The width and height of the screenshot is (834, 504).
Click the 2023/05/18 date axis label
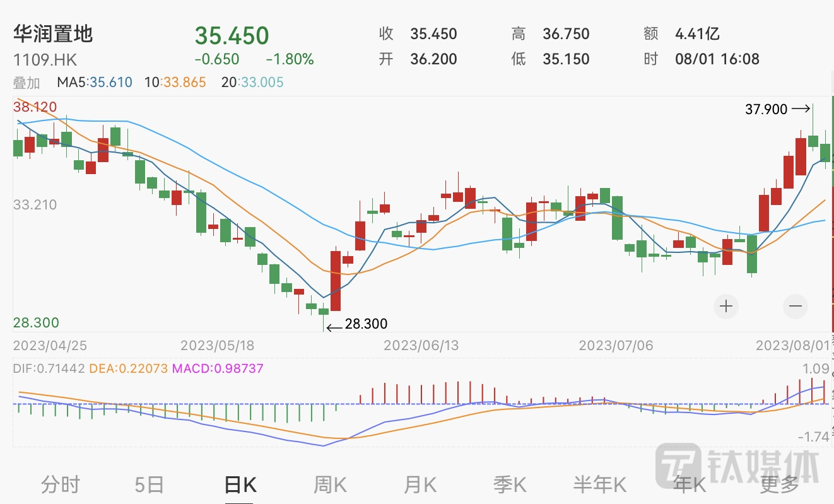pyautogui.click(x=218, y=346)
